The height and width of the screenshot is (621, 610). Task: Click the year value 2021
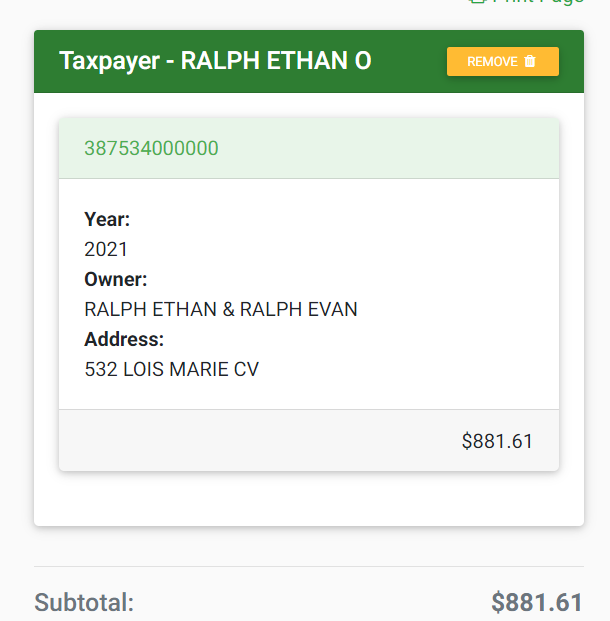(x=106, y=250)
